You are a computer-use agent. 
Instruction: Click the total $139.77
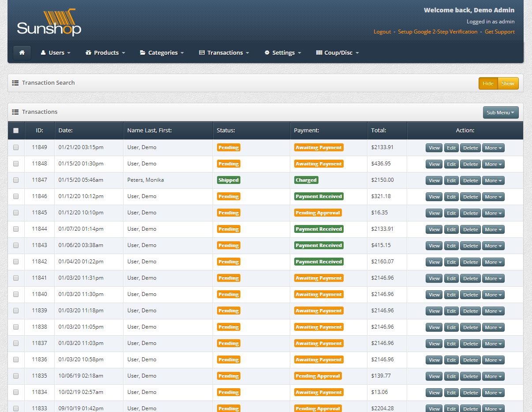pyautogui.click(x=381, y=376)
